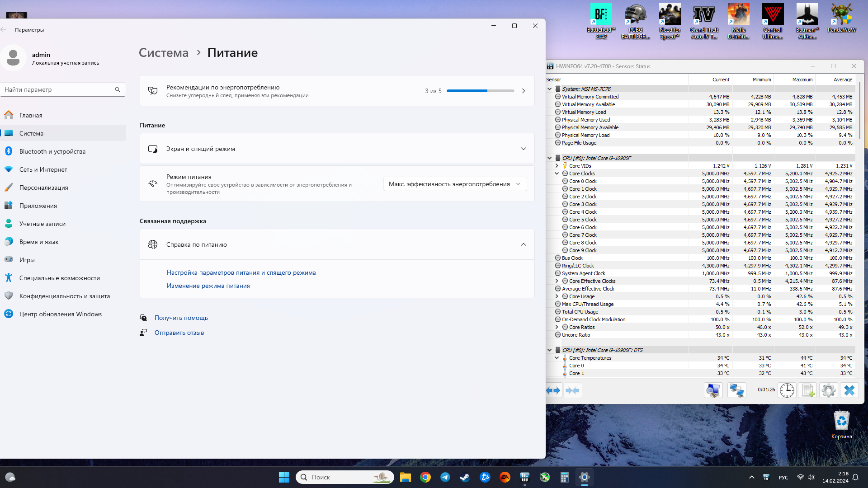Viewport: 868px width, 488px height.
Task: Open Bluetooth and devices settings section
Action: (x=52, y=151)
